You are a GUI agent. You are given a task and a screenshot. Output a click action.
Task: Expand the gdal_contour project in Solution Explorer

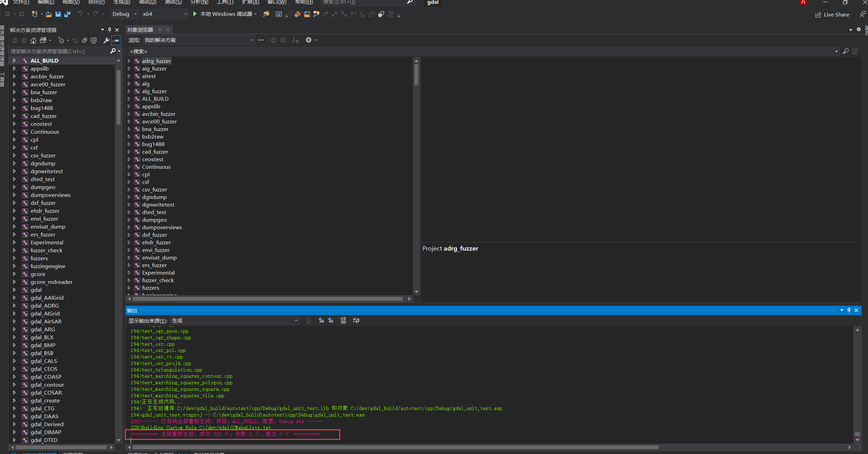(x=14, y=385)
